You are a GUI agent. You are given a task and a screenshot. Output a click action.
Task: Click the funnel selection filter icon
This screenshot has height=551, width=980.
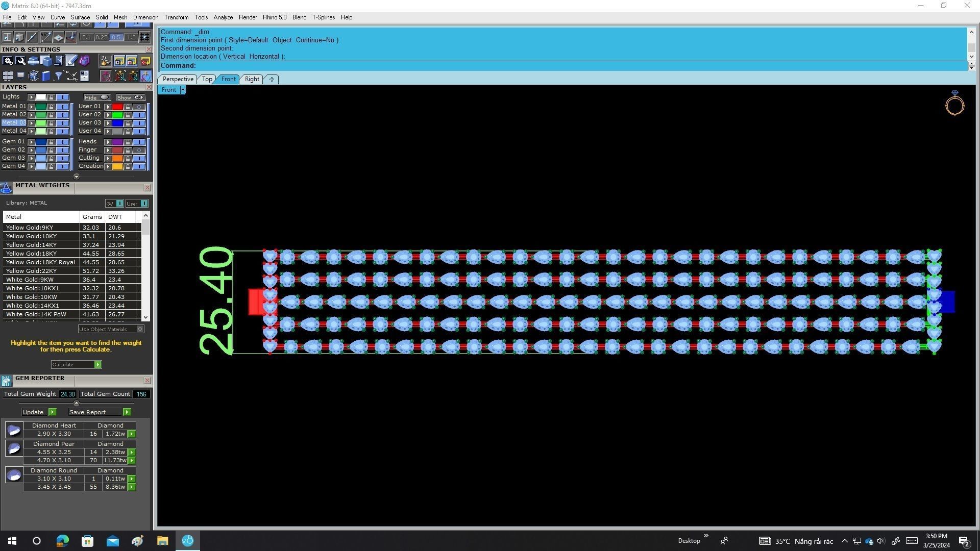coord(58,76)
